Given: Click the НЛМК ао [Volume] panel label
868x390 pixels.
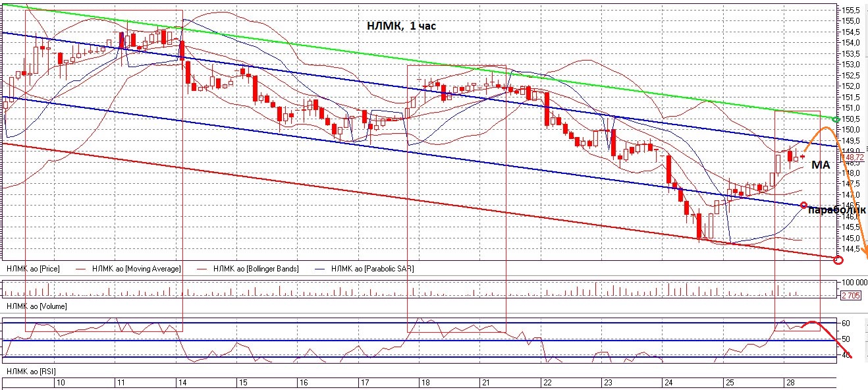Looking at the screenshot, I should pos(36,306).
